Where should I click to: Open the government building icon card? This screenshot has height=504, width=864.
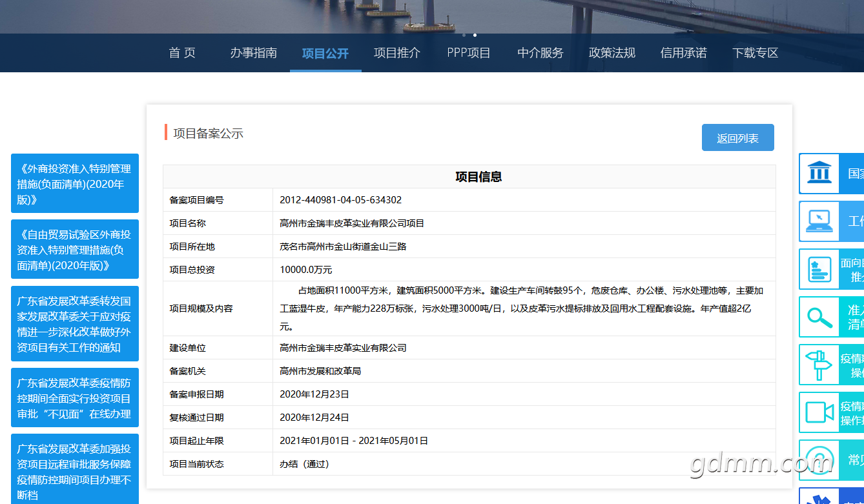pos(832,174)
